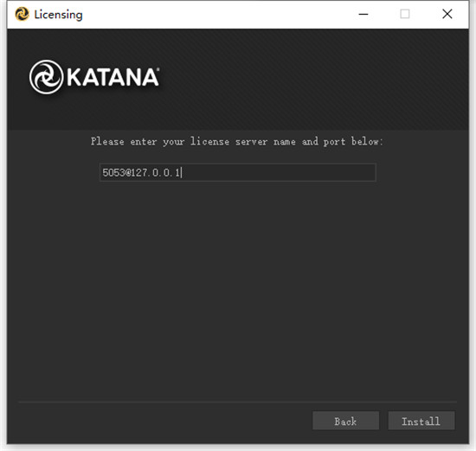Click the disabled maximize button
Image resolution: width=476 pixels, height=451 pixels.
(x=405, y=14)
